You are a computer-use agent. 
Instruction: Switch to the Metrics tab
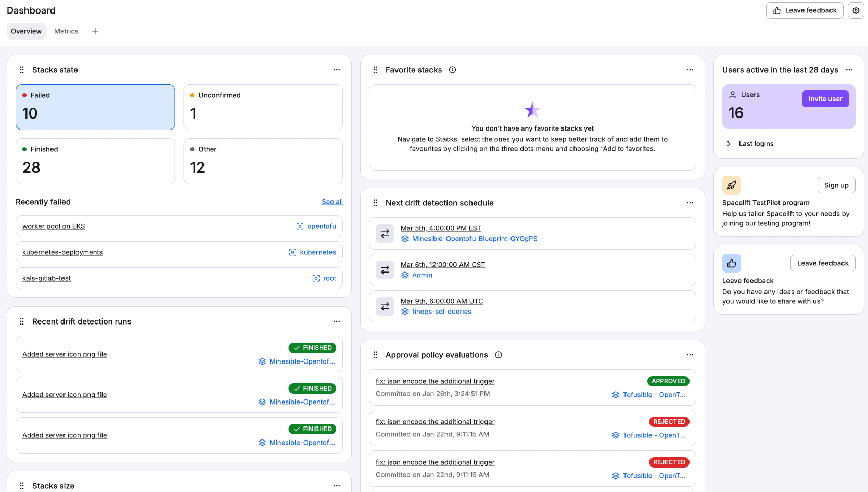click(66, 31)
